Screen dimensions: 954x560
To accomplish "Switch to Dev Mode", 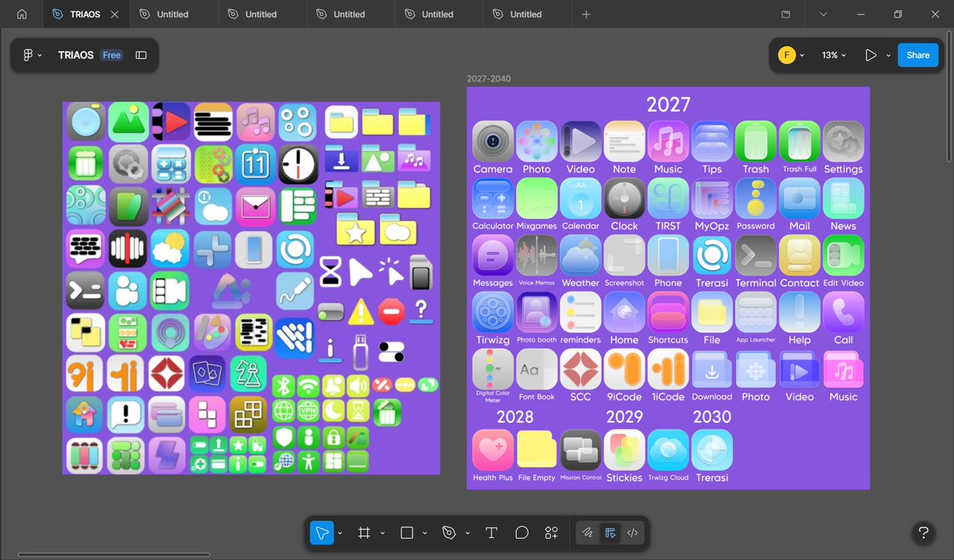I will click(632, 532).
